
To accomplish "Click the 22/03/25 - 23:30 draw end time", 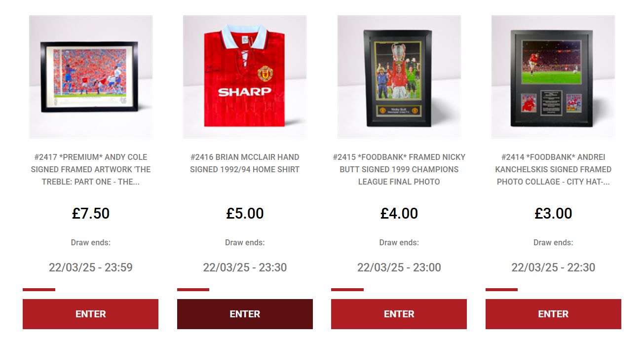I will [245, 267].
